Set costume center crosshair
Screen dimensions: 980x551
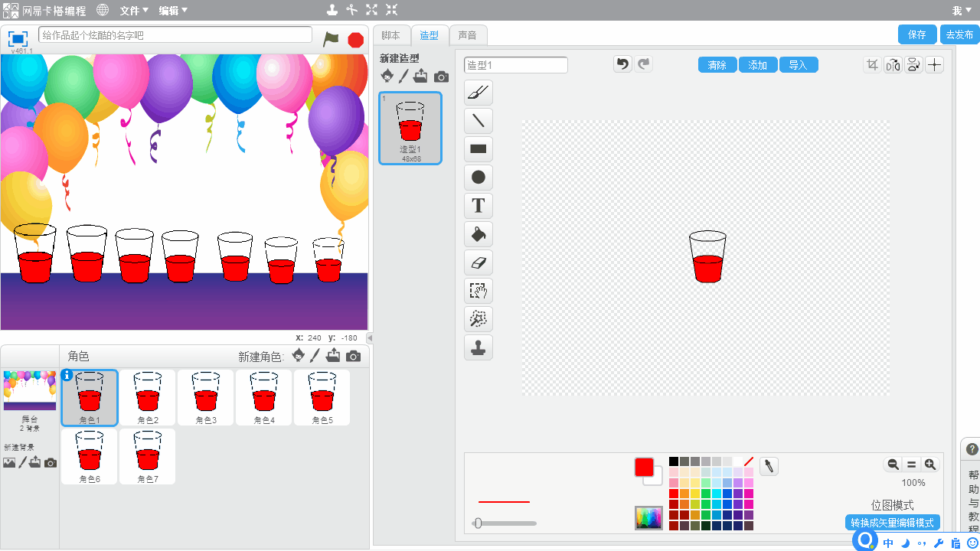[x=934, y=65]
